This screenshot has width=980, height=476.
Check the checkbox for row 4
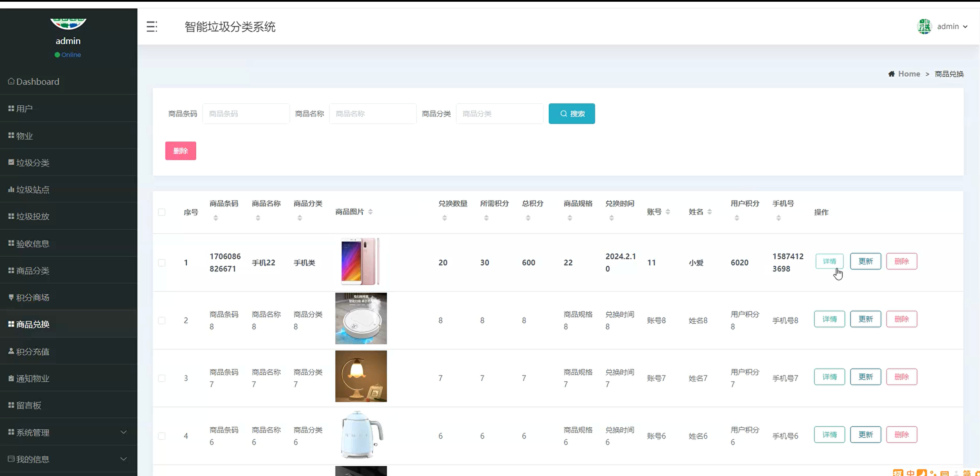(162, 436)
